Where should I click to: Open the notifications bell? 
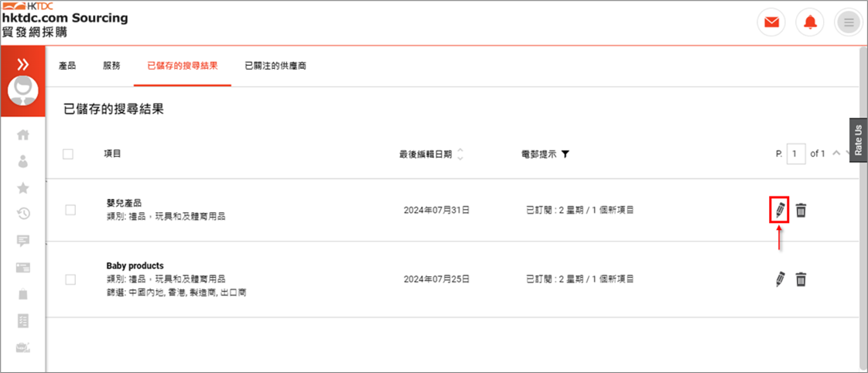tap(810, 22)
